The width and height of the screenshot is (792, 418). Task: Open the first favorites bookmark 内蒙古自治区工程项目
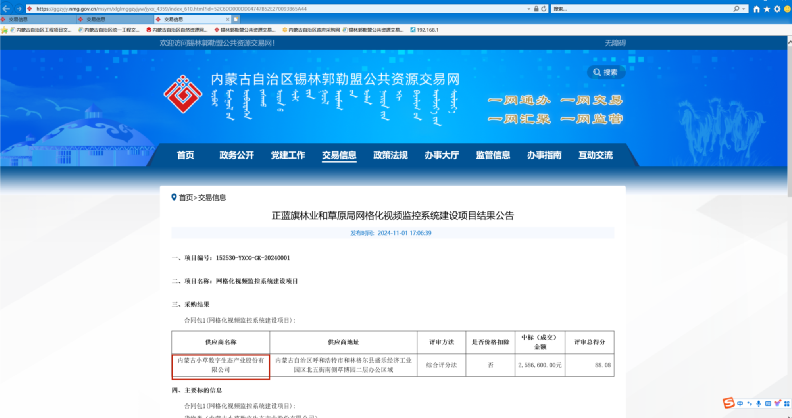click(x=40, y=30)
